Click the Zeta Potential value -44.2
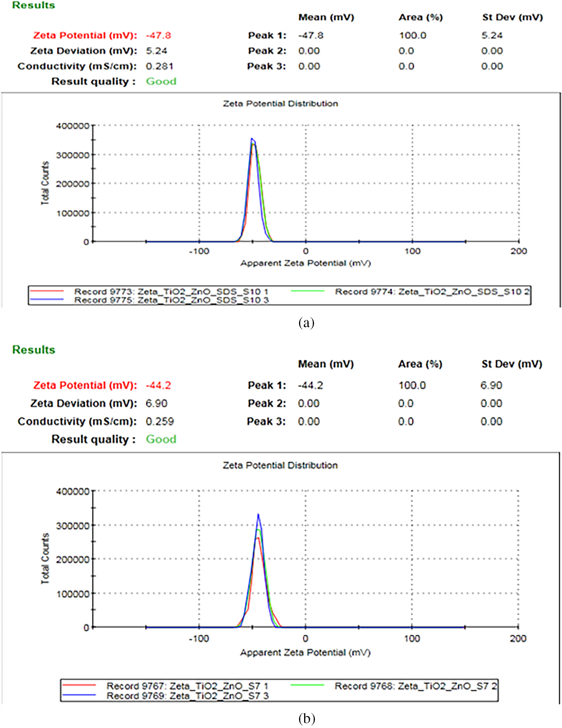Viewport: 562px width, 728px height. pos(159,385)
